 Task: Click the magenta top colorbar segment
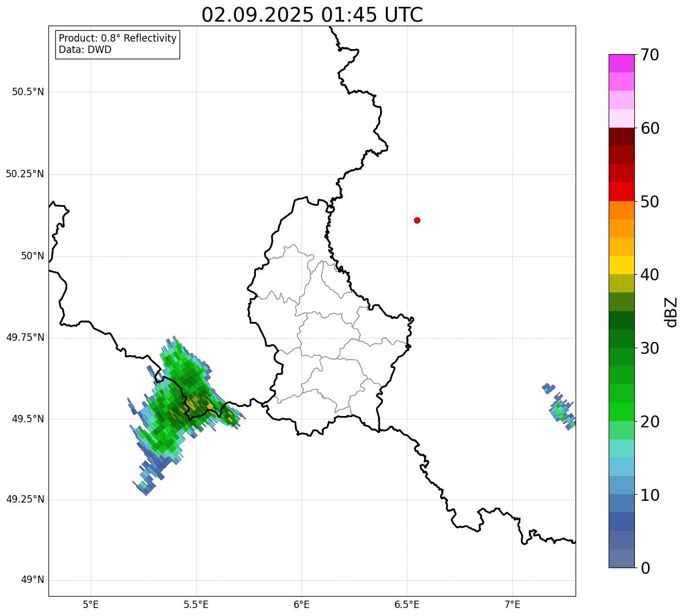coord(621,63)
